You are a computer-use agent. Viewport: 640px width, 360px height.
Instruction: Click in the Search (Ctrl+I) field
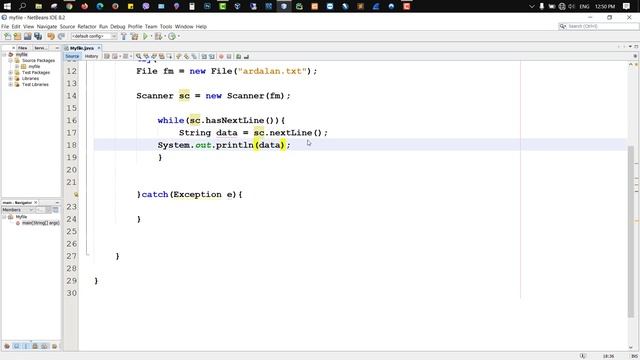[598, 26]
